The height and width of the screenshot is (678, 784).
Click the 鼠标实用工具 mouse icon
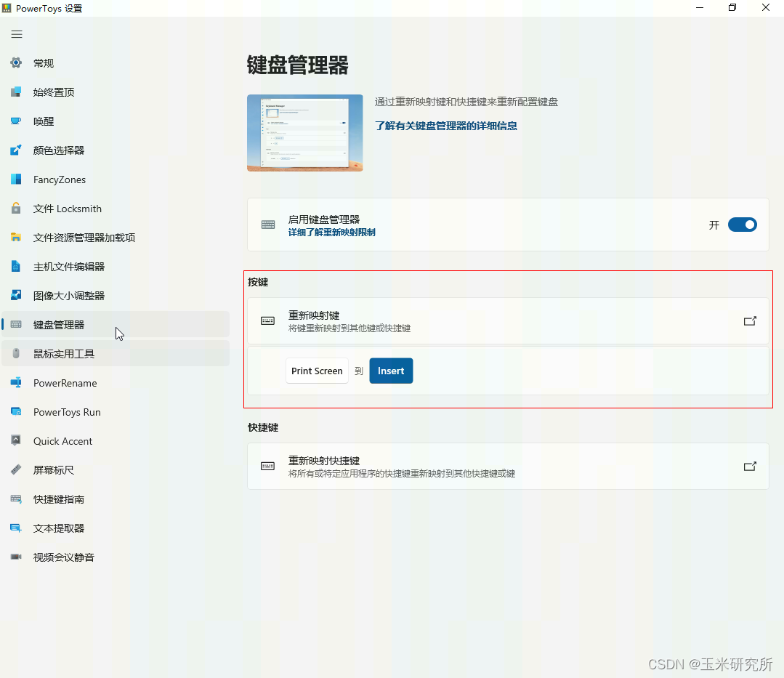[16, 353]
